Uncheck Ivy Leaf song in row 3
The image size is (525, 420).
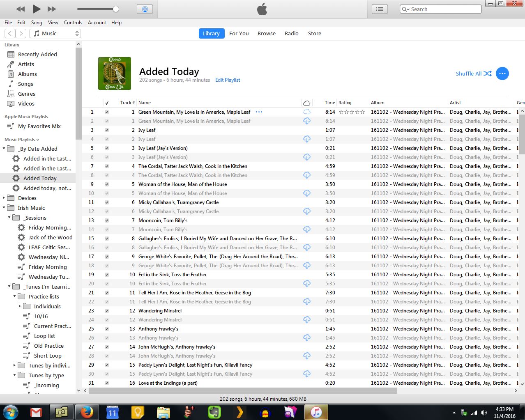click(107, 130)
